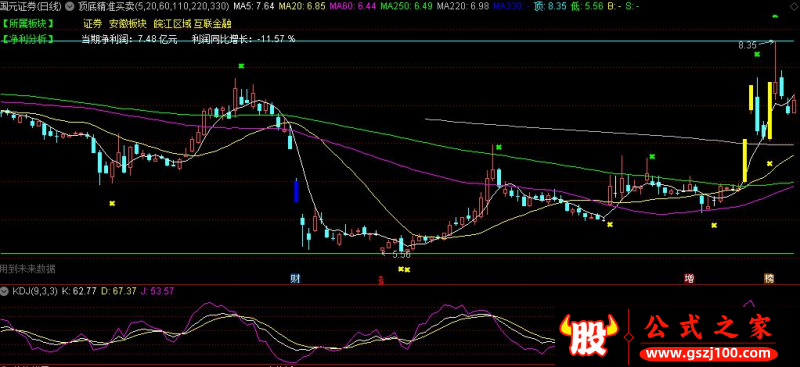Click the blue MA330 label
Screen dimensions: 800x367
[x=510, y=7]
